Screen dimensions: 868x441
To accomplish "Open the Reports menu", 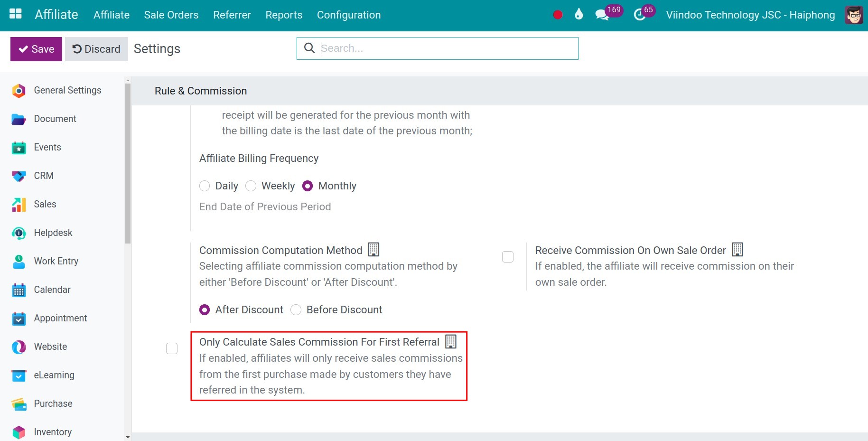I will [284, 15].
